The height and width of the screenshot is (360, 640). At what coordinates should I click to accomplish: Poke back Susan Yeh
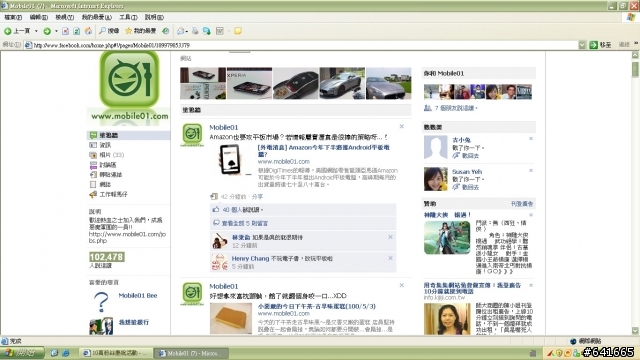[469, 187]
